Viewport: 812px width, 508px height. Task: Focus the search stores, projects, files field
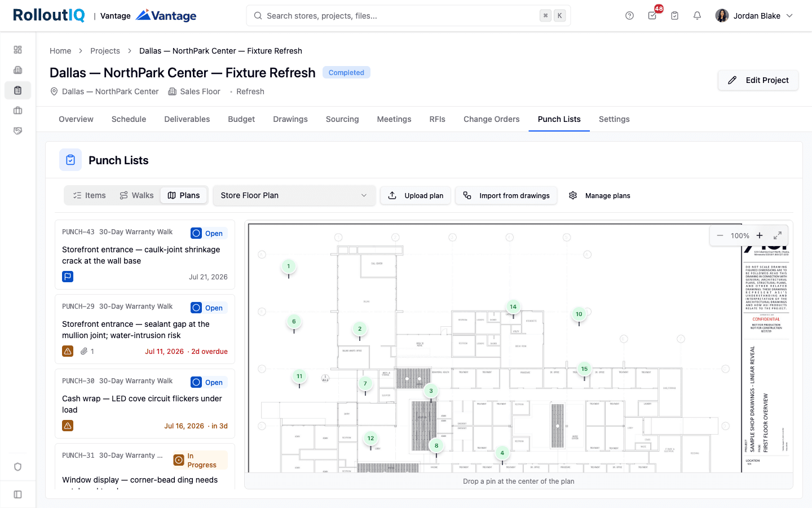(408, 16)
